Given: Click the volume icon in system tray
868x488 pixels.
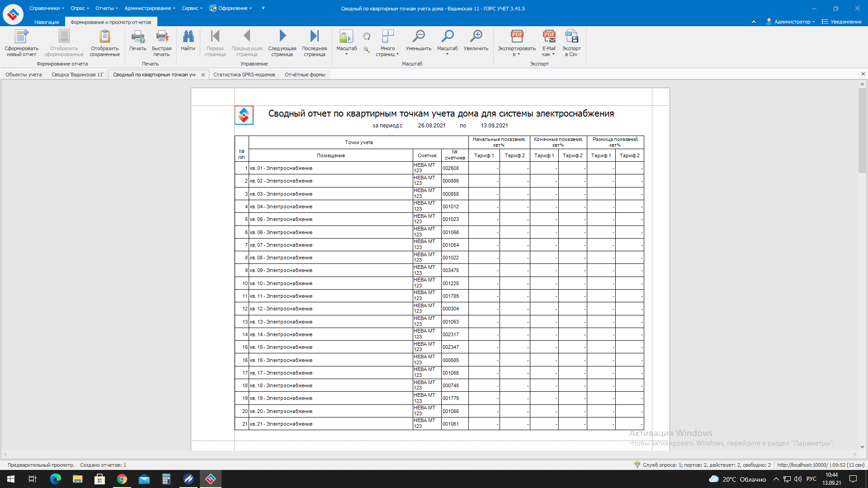Looking at the screenshot, I should (797, 479).
